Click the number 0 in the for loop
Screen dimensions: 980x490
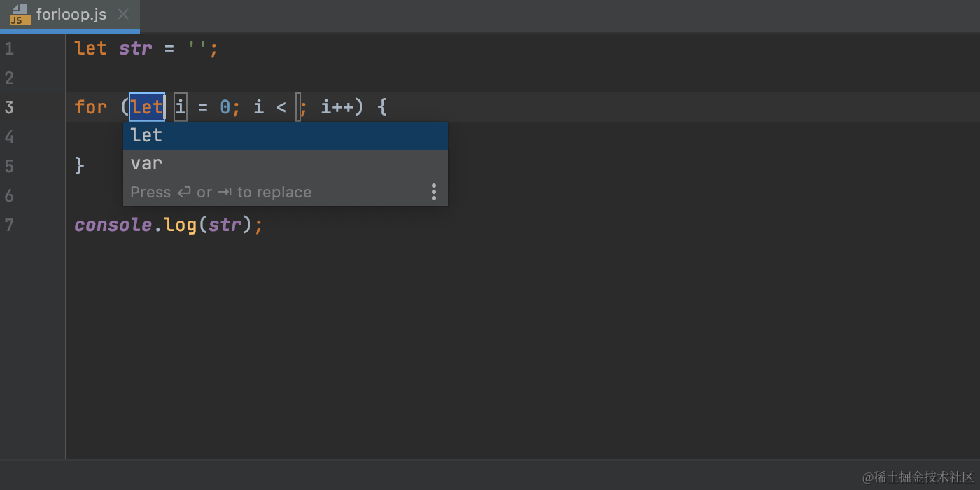pos(225,106)
